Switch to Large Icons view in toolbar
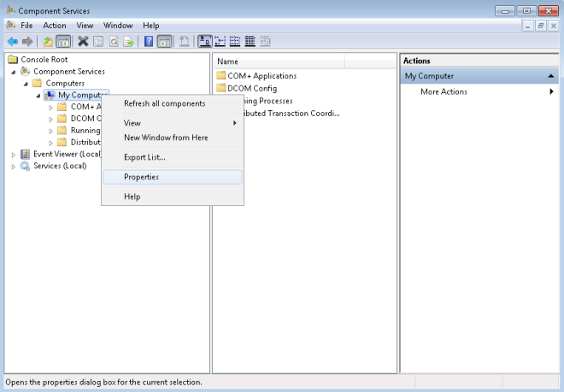 205,41
